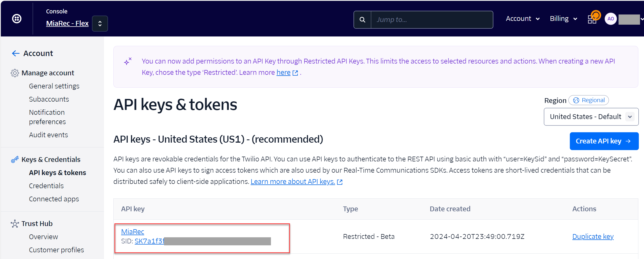
Task: Click Duplicate key for MiaRec
Action: [x=593, y=236]
